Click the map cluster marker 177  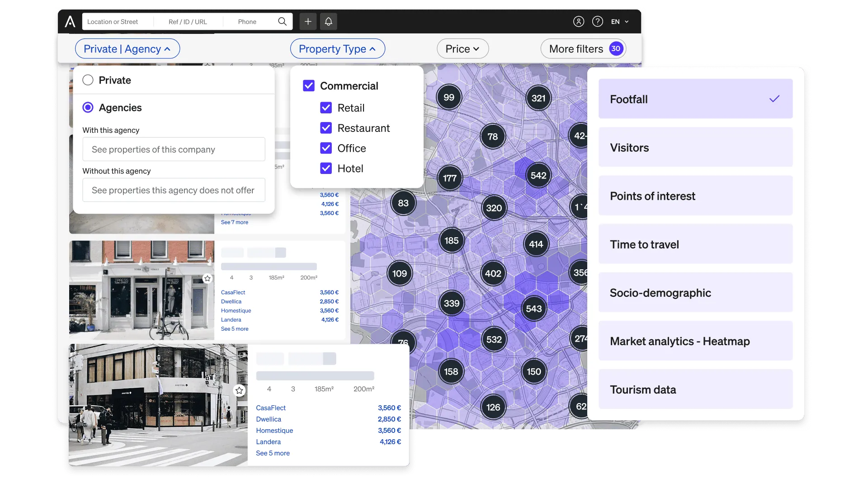[x=450, y=178]
